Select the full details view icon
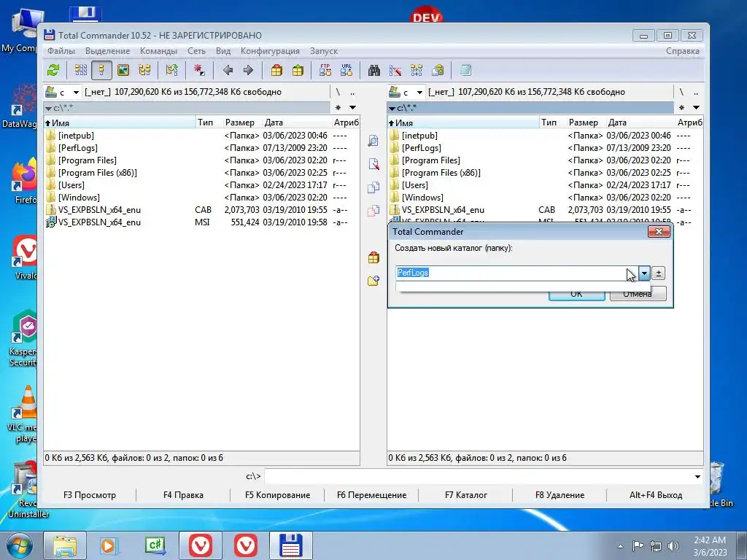Image resolution: width=747 pixels, height=560 pixels. pyautogui.click(x=101, y=71)
